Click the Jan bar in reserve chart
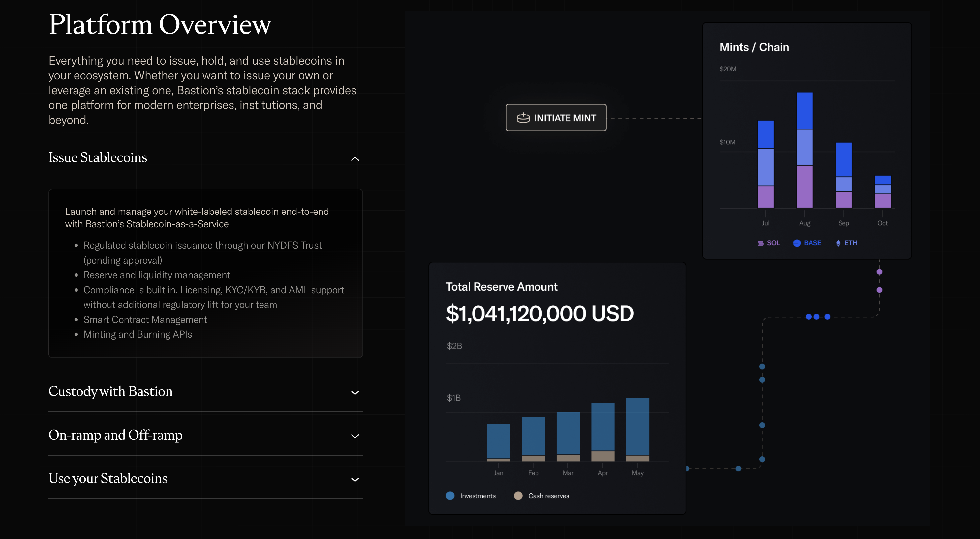The image size is (980, 539). [498, 442]
